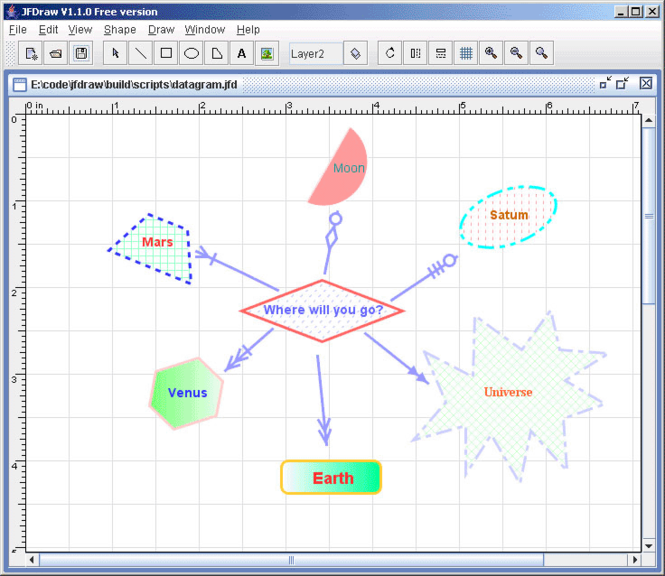Click the vertical scrollbar down arrow
This screenshot has width=665, height=576.
[648, 546]
